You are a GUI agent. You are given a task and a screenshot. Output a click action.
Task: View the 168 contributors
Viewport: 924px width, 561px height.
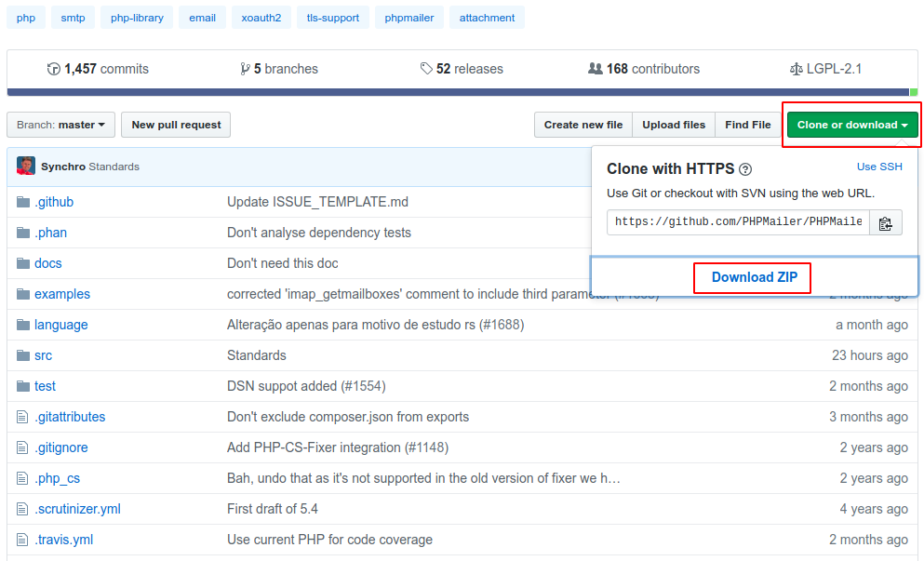coord(644,69)
